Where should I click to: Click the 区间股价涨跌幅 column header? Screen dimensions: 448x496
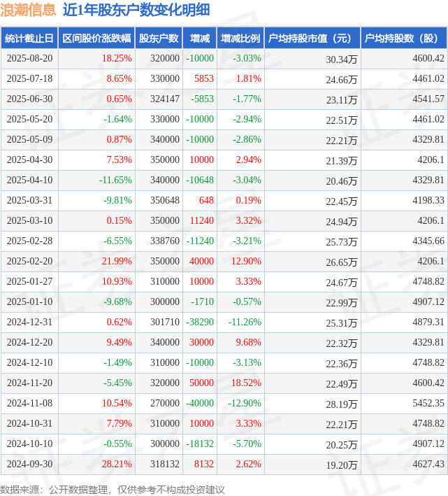tap(96, 38)
